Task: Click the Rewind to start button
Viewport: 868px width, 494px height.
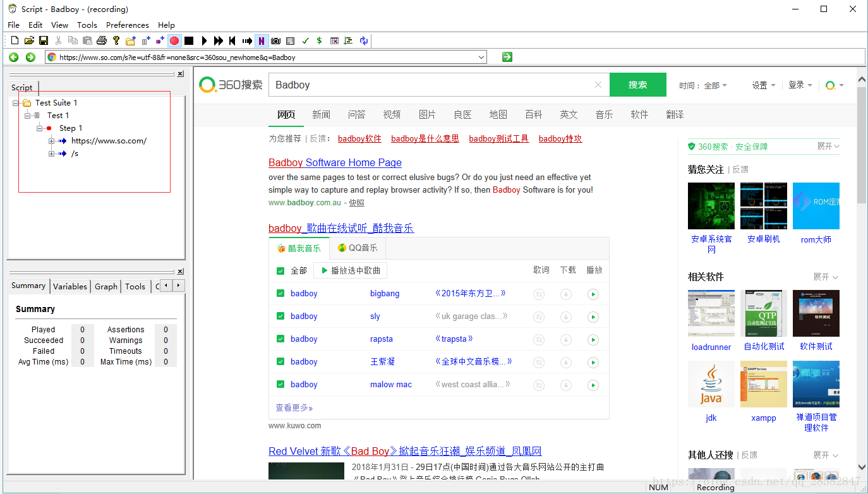Action: click(x=232, y=40)
